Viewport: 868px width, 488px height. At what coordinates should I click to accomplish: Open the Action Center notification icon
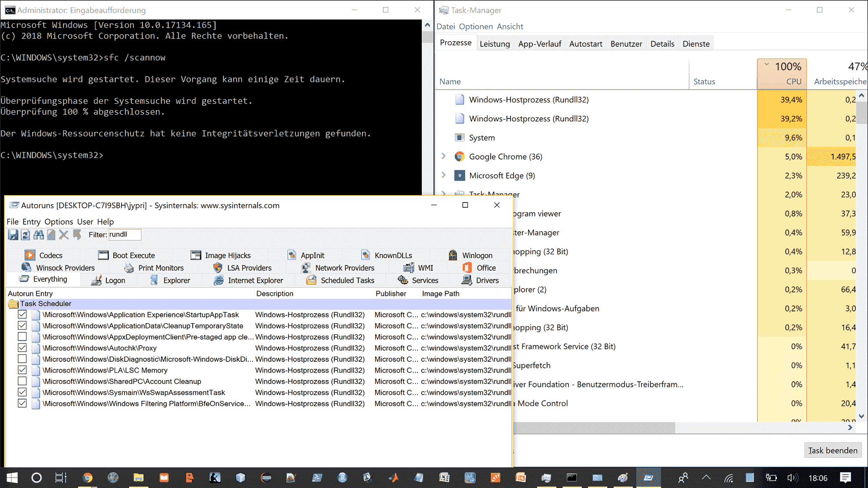click(x=845, y=478)
